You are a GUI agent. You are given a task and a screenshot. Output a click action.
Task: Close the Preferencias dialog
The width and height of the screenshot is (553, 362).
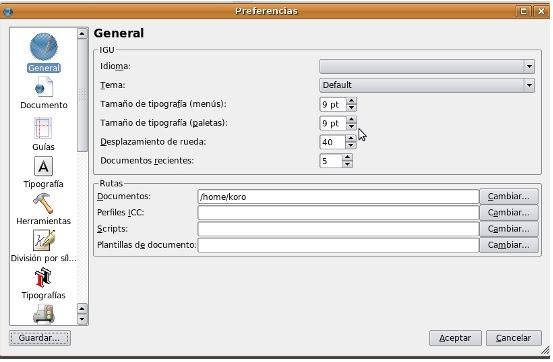coord(541,12)
